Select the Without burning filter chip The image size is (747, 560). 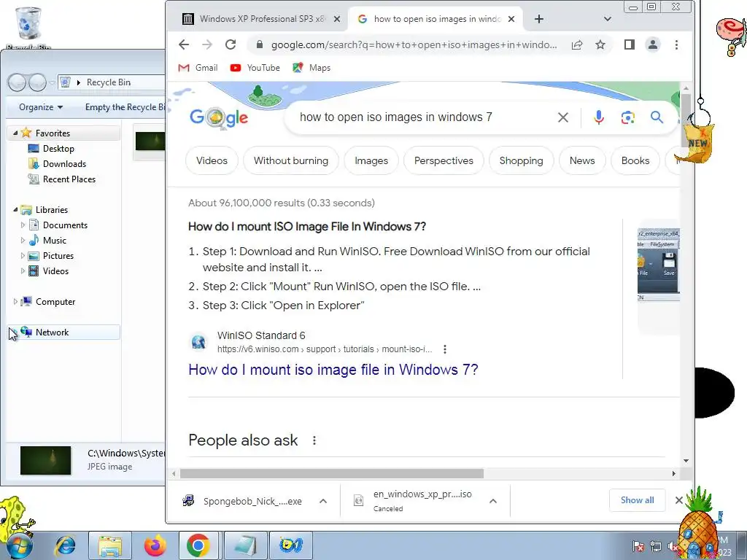290,160
